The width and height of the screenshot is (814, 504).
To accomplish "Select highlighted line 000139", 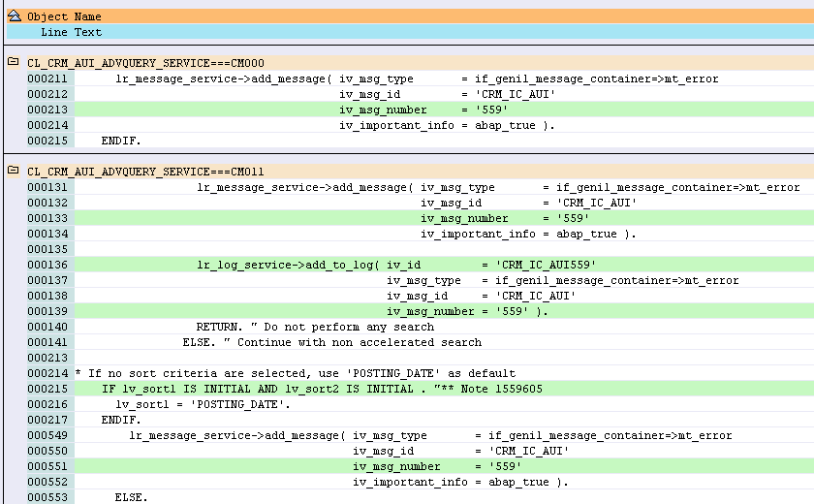I will coord(444,311).
